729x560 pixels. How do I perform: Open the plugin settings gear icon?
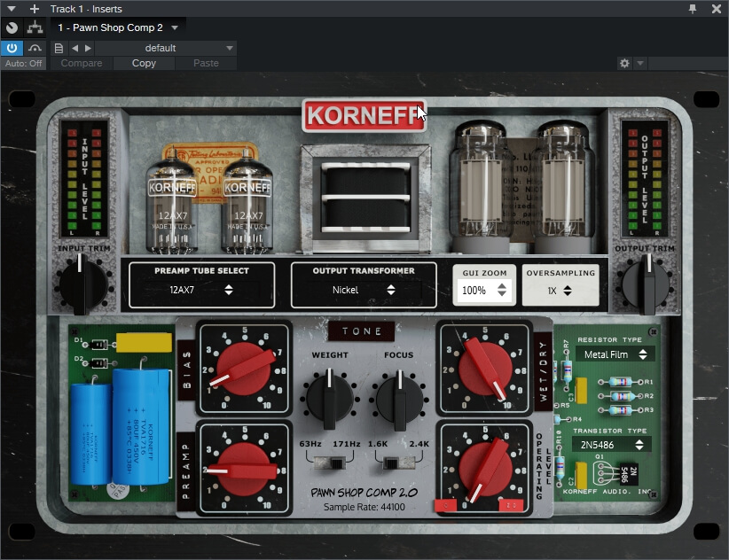(624, 63)
